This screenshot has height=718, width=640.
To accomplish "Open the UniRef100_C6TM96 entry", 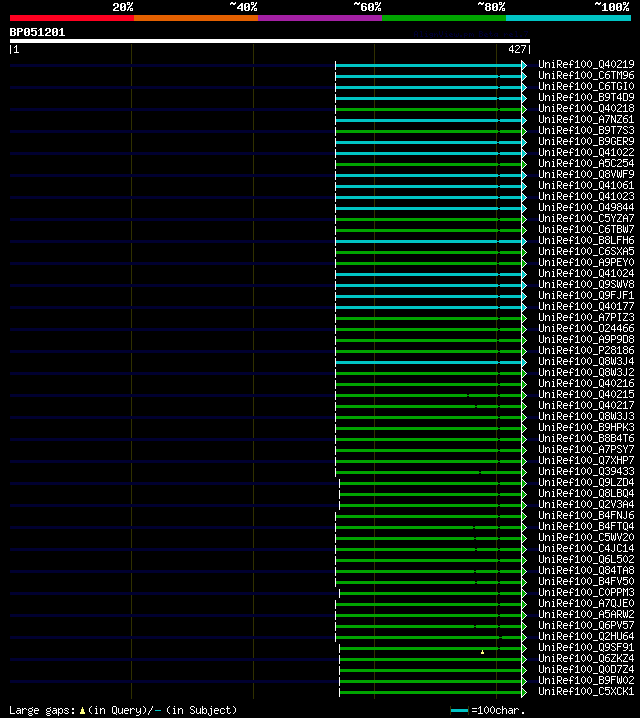I will pos(586,76).
